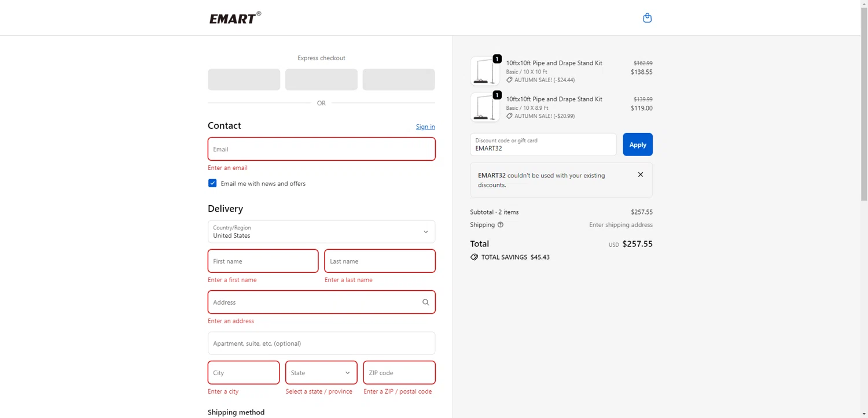868x418 pixels.
Task: Open the shopping bag cart icon
Action: 647,18
